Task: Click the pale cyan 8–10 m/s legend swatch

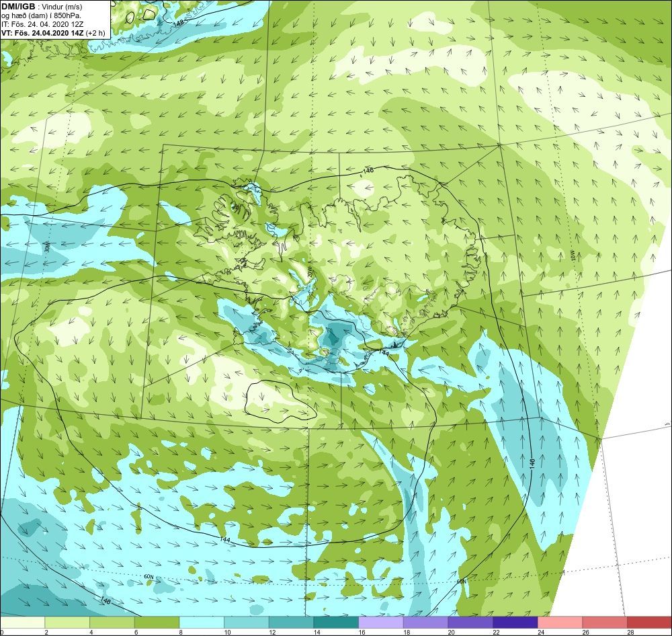Action: 202,622
